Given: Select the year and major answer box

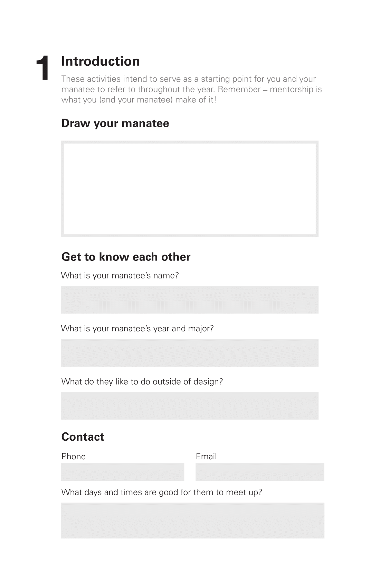Looking at the screenshot, I should pos(190,353).
